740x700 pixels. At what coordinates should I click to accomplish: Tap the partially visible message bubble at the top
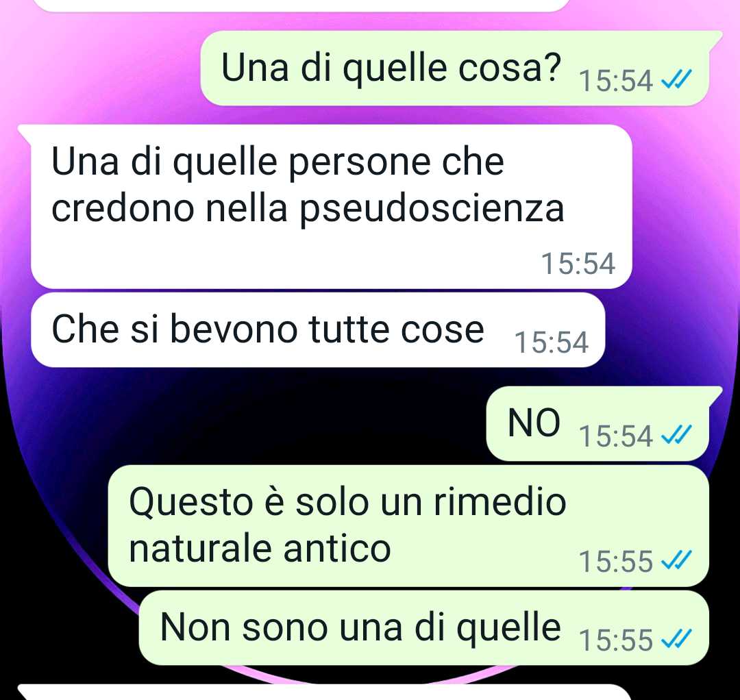tap(302, 5)
